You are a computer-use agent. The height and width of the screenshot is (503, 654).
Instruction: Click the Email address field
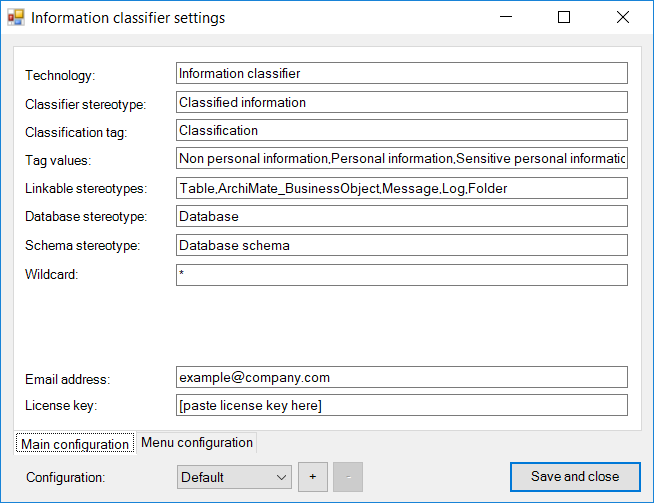coord(401,377)
